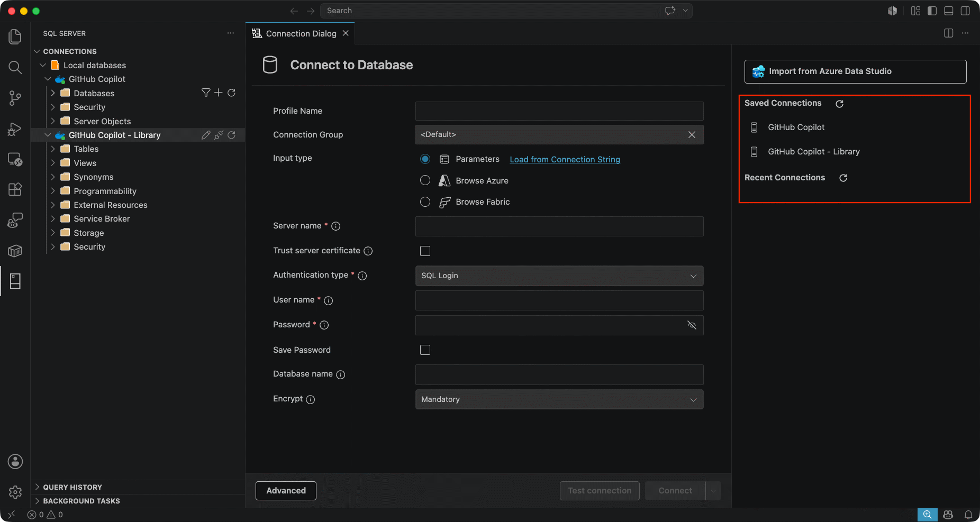Open notifications bell in status bar
The width and height of the screenshot is (980, 522).
tap(968, 515)
